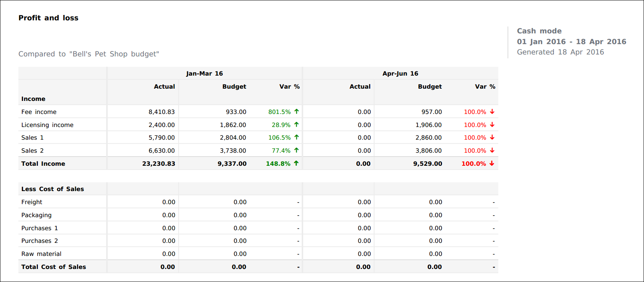This screenshot has height=282, width=644.
Task: Select the Apr-Jun 16 period header
Action: point(400,73)
